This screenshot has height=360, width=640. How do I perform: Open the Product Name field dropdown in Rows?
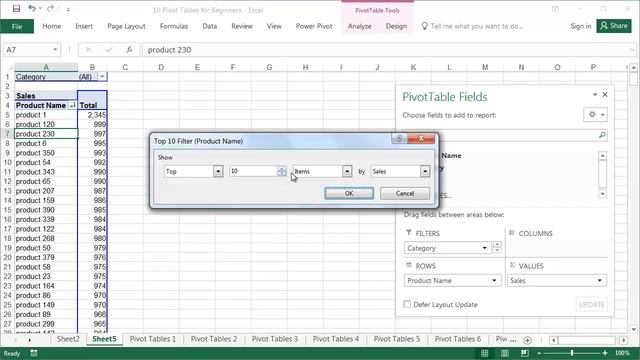(494, 281)
